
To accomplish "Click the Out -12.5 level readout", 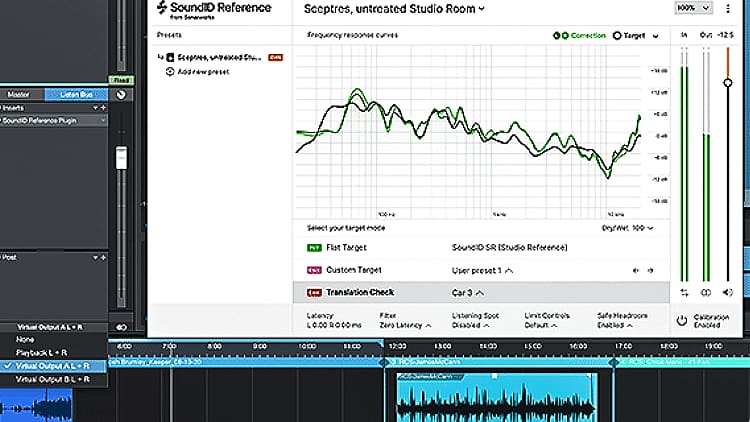I will pyautogui.click(x=716, y=35).
